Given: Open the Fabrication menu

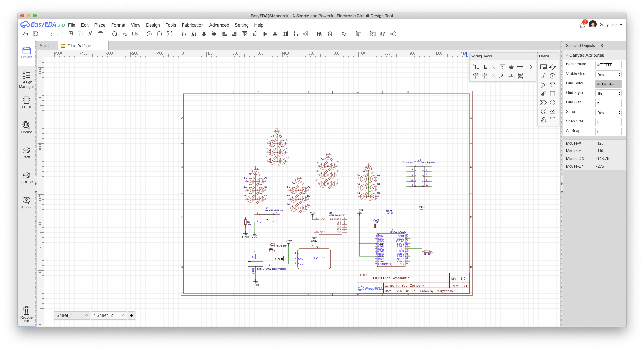Looking at the screenshot, I should 192,25.
